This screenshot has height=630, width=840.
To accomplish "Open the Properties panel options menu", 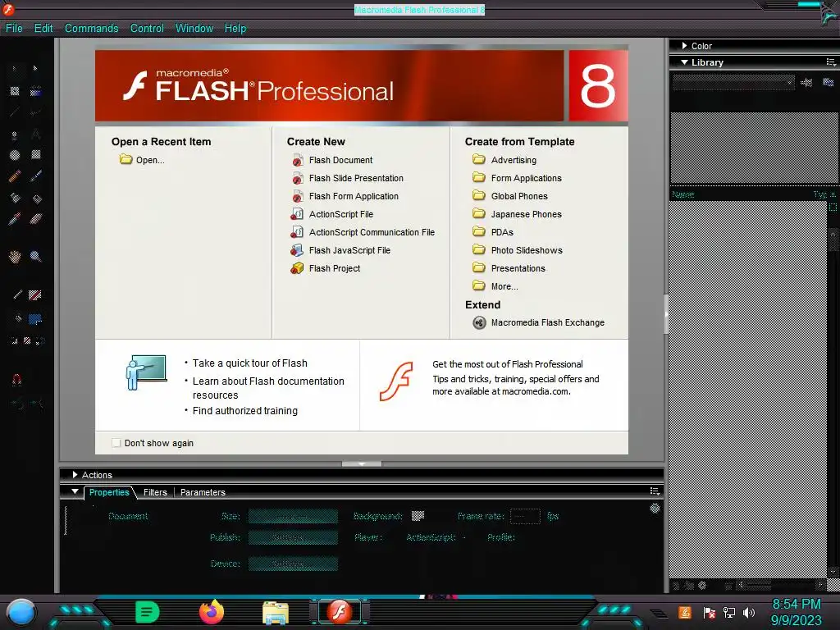I will coord(655,491).
